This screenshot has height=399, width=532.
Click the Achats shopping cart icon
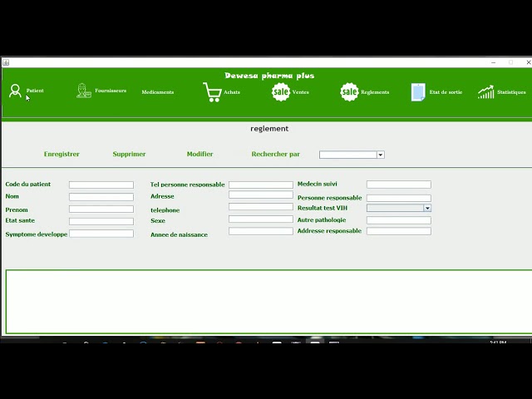pyautogui.click(x=212, y=92)
